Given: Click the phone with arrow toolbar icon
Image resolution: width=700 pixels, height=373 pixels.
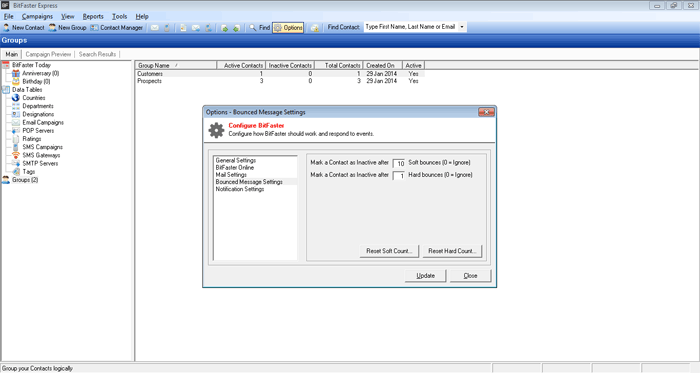Looking at the screenshot, I should [x=208, y=28].
